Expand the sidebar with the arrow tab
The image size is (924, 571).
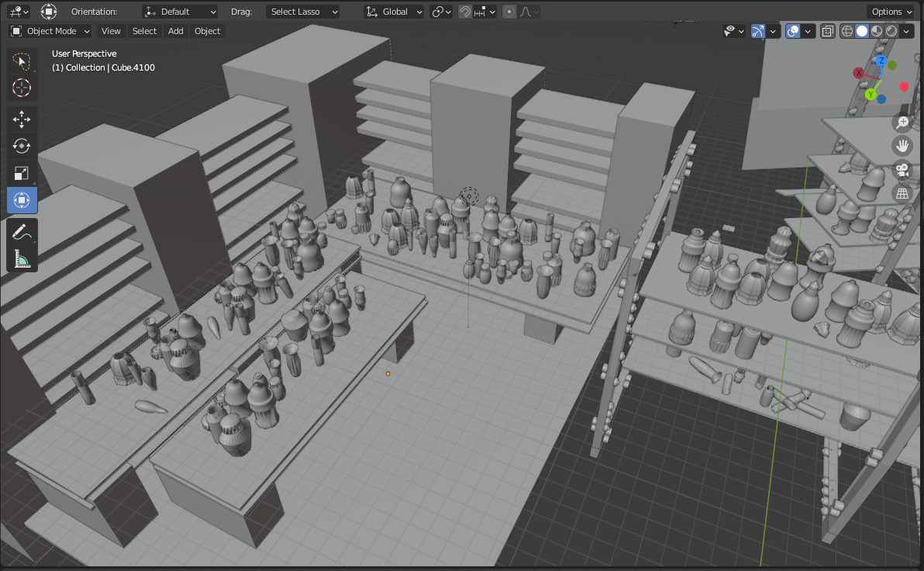[x=918, y=58]
